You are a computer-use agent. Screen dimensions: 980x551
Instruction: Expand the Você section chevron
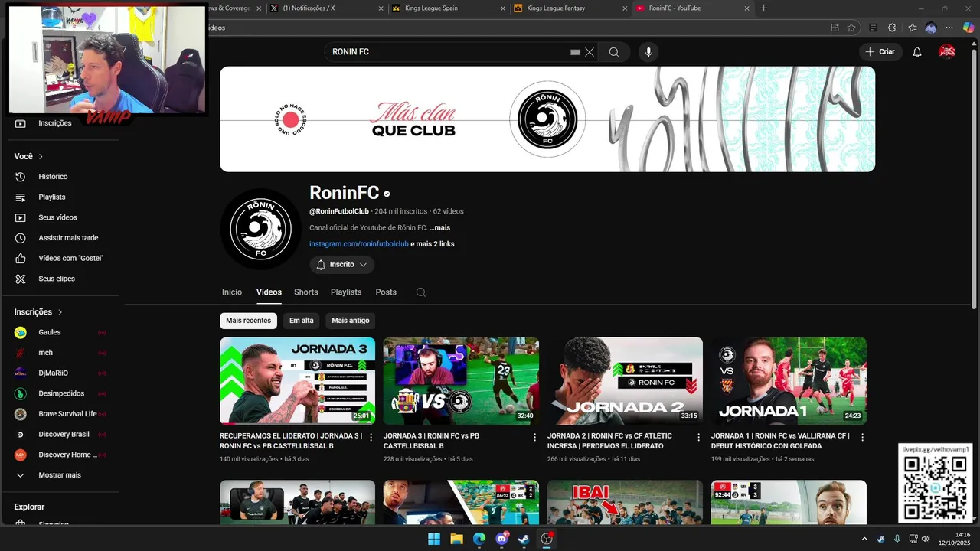point(41,156)
